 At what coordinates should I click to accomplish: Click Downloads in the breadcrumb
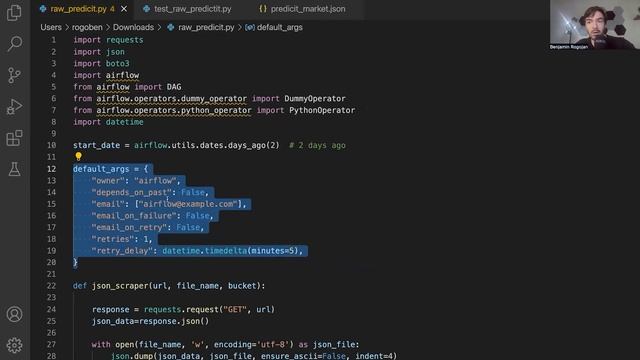133,27
